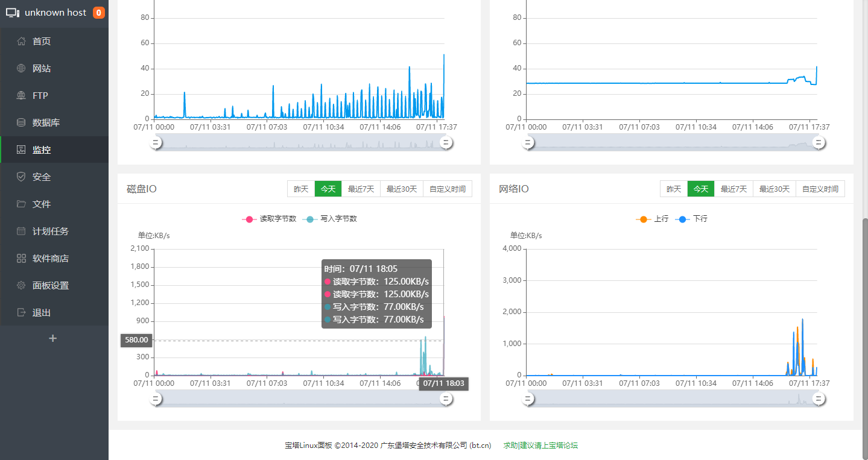This screenshot has width=868, height=460.
Task: Click the grid icon beside 软件商店
Action: click(x=21, y=258)
